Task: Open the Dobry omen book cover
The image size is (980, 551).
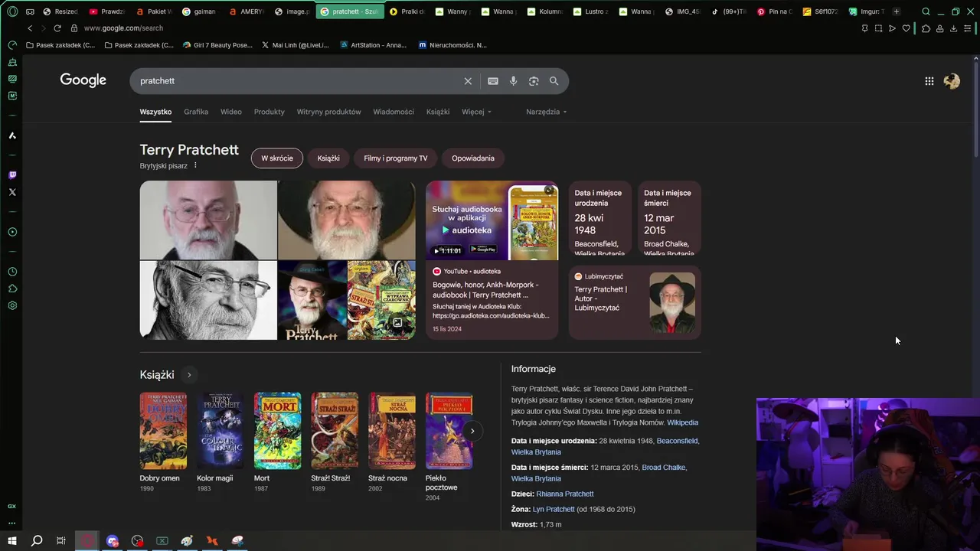Action: 163,431
